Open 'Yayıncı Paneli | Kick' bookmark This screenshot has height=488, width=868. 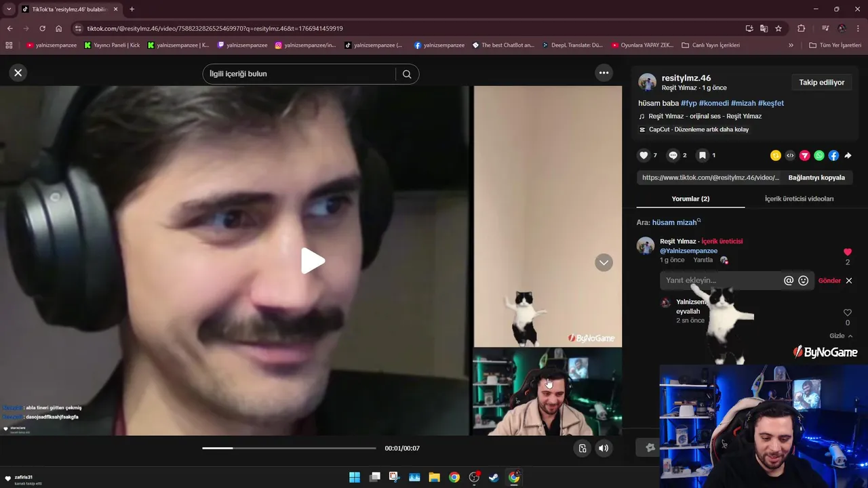112,45
